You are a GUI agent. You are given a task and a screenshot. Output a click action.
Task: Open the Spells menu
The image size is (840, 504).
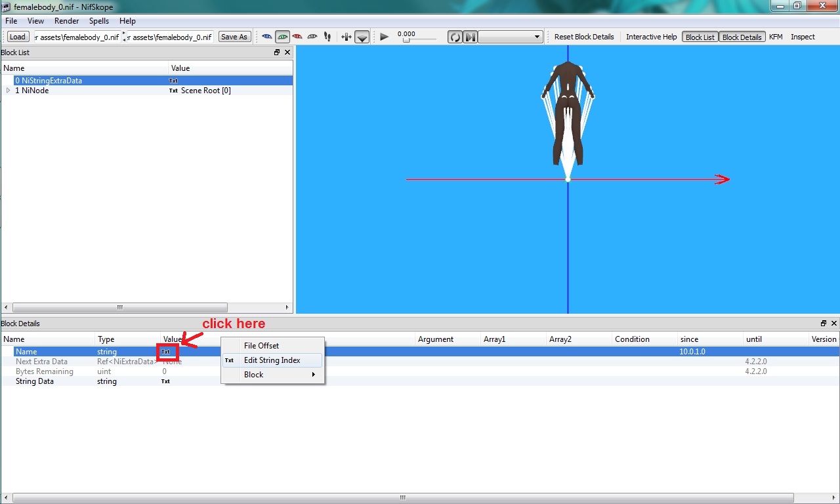pos(99,21)
